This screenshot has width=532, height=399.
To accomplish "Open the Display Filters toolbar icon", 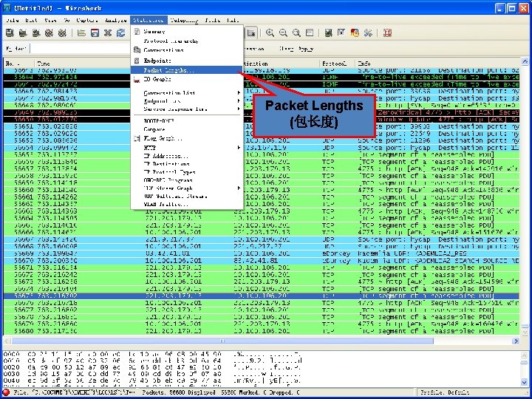I will tap(341, 33).
